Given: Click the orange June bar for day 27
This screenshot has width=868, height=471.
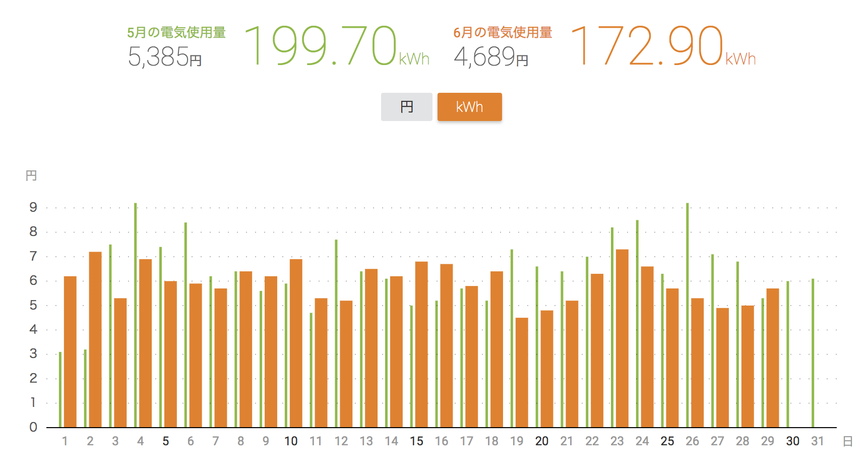Looking at the screenshot, I should tap(722, 368).
